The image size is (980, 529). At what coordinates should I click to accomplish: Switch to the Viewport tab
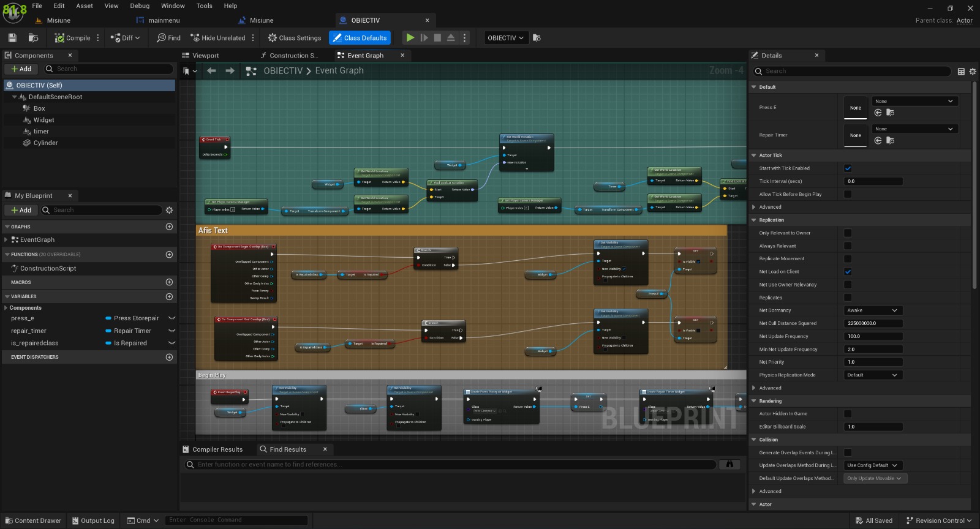205,56
